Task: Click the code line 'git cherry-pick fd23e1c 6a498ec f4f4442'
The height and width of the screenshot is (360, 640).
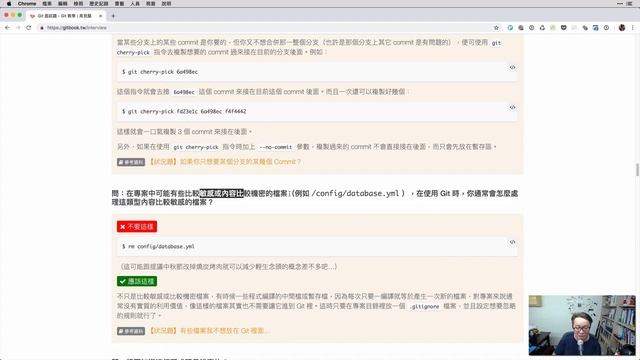Action: (x=184, y=111)
